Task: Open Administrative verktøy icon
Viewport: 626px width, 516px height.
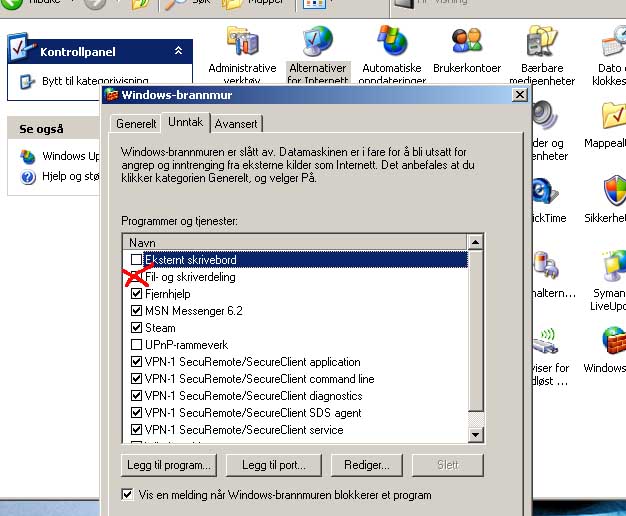Action: pos(243,41)
